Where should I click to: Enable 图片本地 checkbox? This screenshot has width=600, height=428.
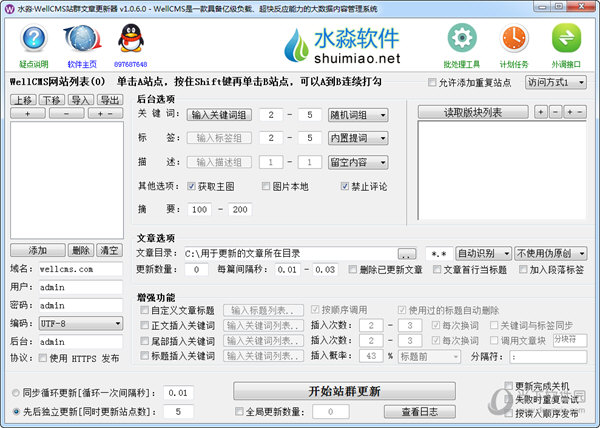click(266, 186)
